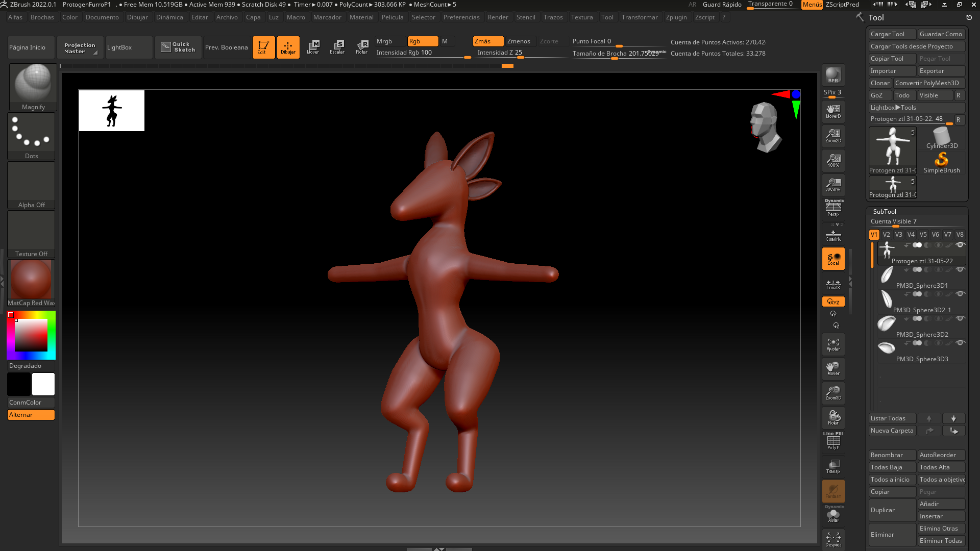Screen dimensions: 980x551
Task: Click the BPR render icon
Action: pyautogui.click(x=833, y=76)
